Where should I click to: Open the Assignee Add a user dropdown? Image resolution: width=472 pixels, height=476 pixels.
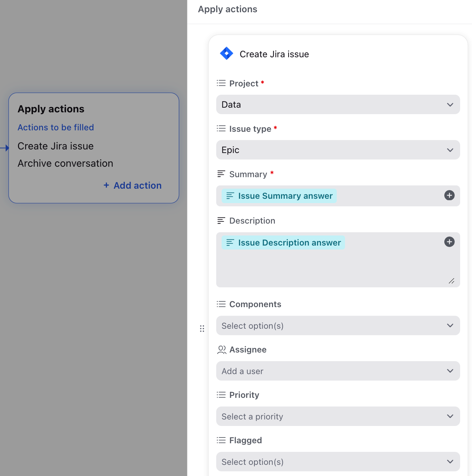338,371
